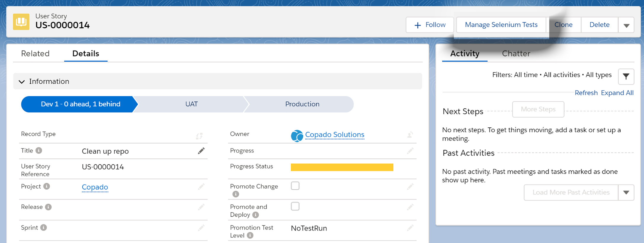Switch to the Related tab
Viewport: 644px width, 243px height.
coord(35,54)
